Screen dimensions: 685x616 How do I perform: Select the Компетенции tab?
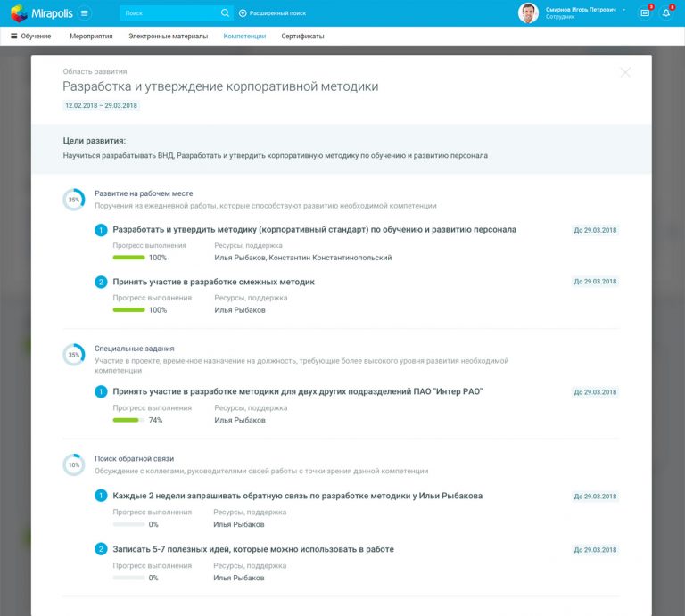[244, 37]
